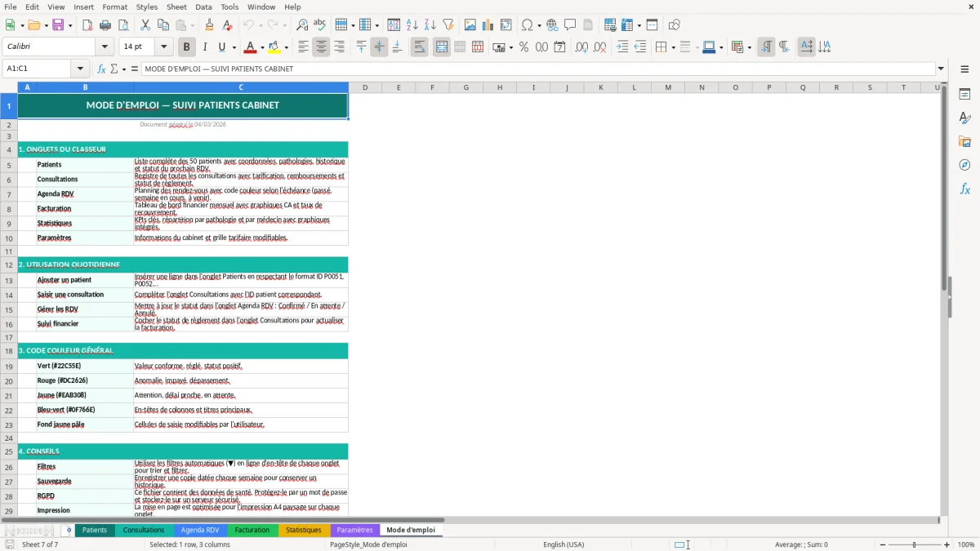980x551 pixels.
Task: Toggle Bold formatting
Action: tap(186, 47)
